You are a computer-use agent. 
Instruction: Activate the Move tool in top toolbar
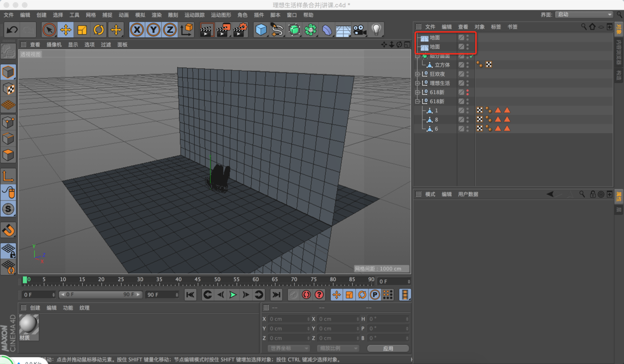coord(65,30)
